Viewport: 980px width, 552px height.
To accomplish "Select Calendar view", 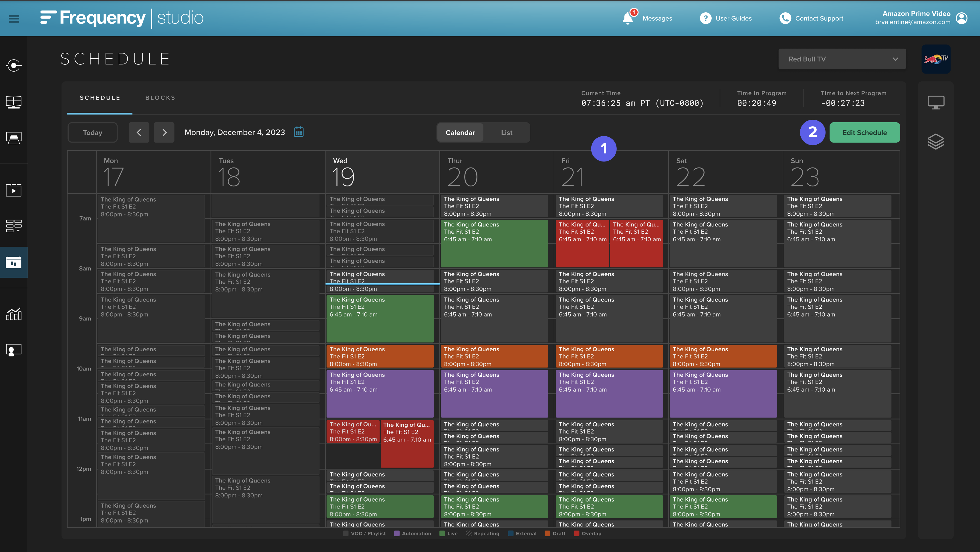I will click(460, 133).
